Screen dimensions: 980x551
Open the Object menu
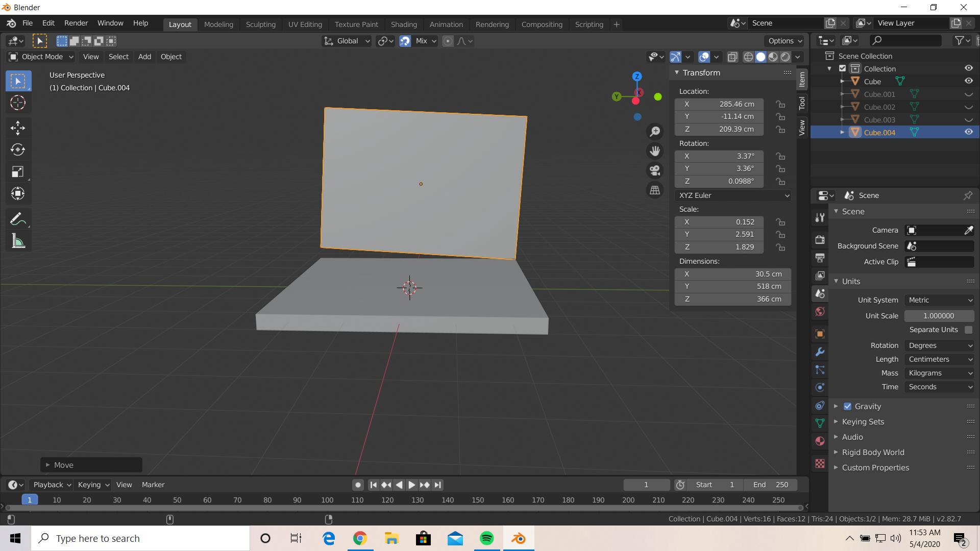coord(170,57)
